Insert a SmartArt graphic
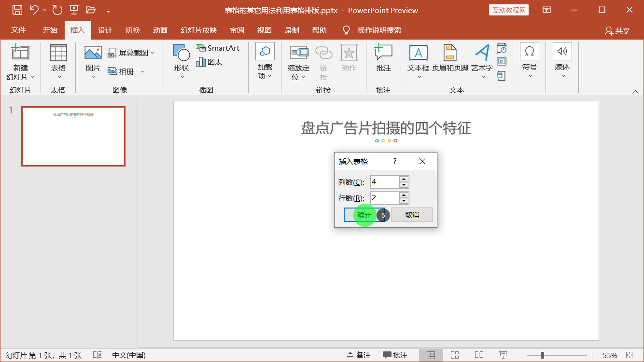This screenshot has width=644, height=362. point(218,48)
